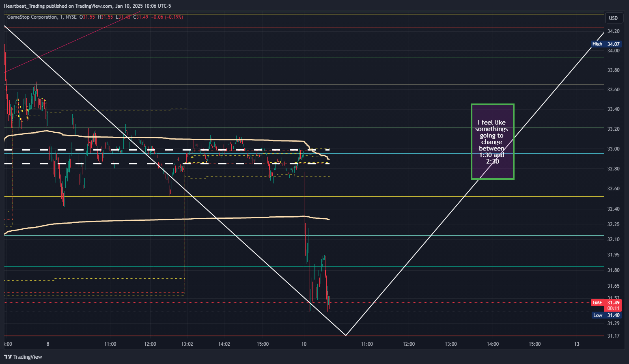Screen dimensions: 629x364
Task: Click the 14:02 time axis label
Action: tap(224, 344)
